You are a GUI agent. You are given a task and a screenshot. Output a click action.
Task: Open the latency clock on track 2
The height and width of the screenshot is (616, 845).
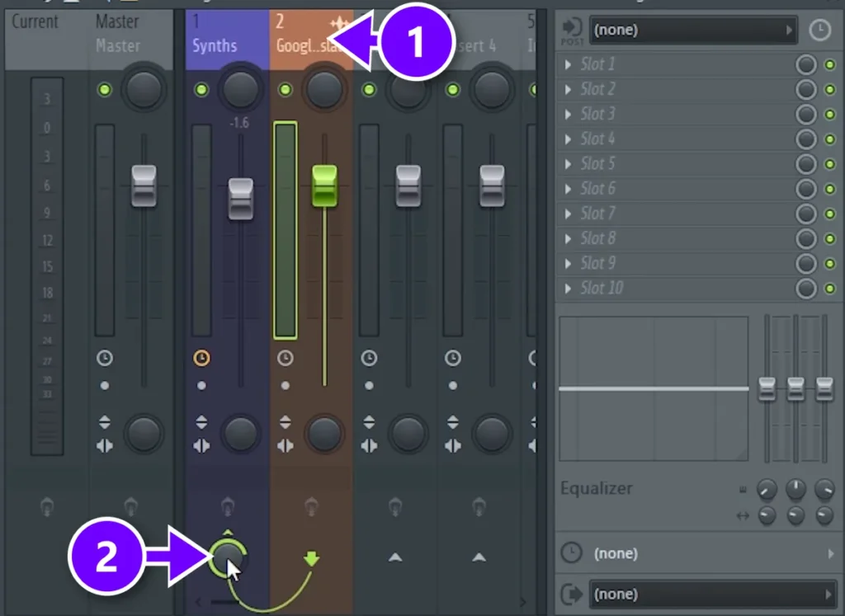(x=285, y=358)
